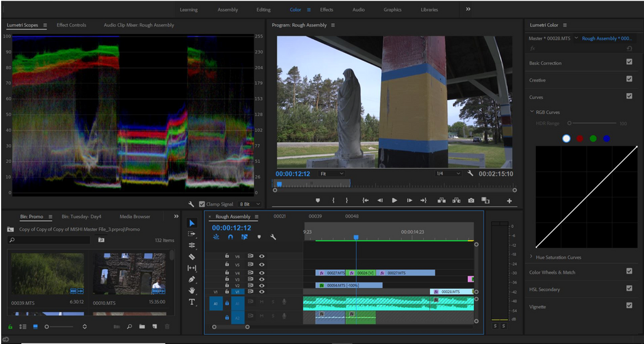Viewport: 644px width, 344px height.
Task: Step back one frame in Program monitor
Action: click(x=380, y=201)
